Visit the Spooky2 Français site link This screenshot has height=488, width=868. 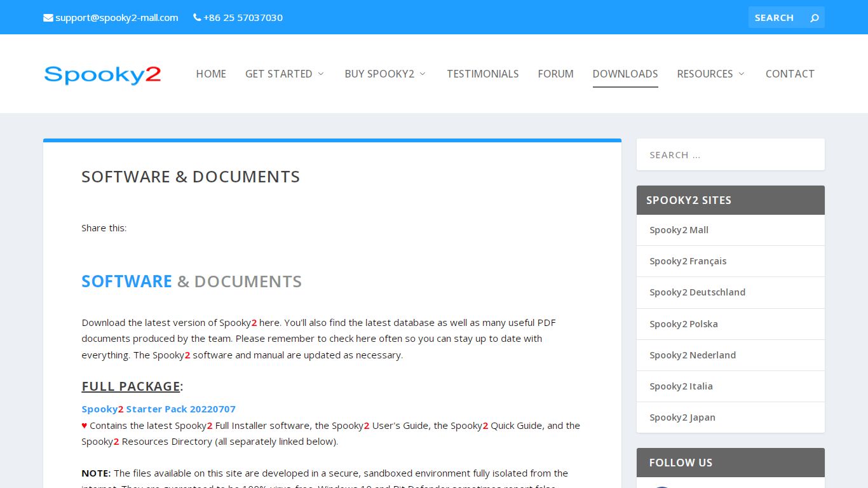[x=688, y=261]
